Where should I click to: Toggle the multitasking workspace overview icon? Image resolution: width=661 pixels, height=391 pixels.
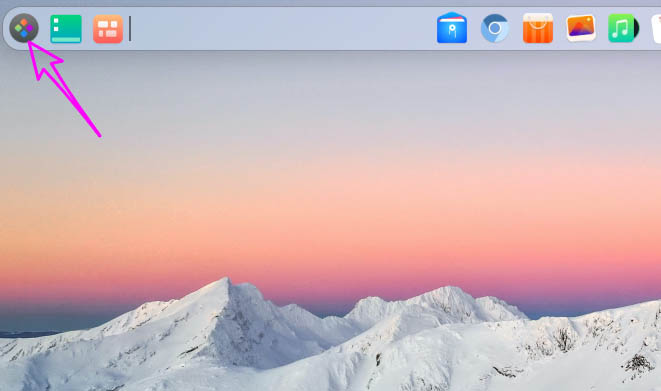tap(108, 29)
